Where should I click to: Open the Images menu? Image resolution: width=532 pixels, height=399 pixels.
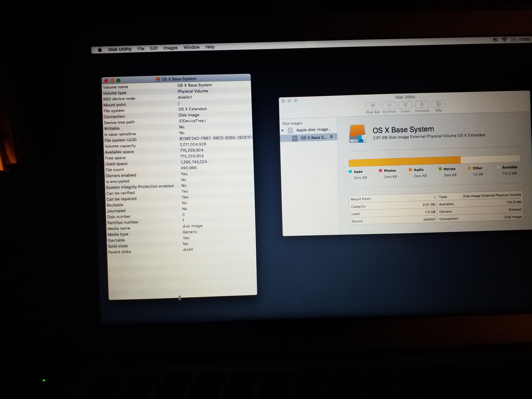click(x=170, y=48)
